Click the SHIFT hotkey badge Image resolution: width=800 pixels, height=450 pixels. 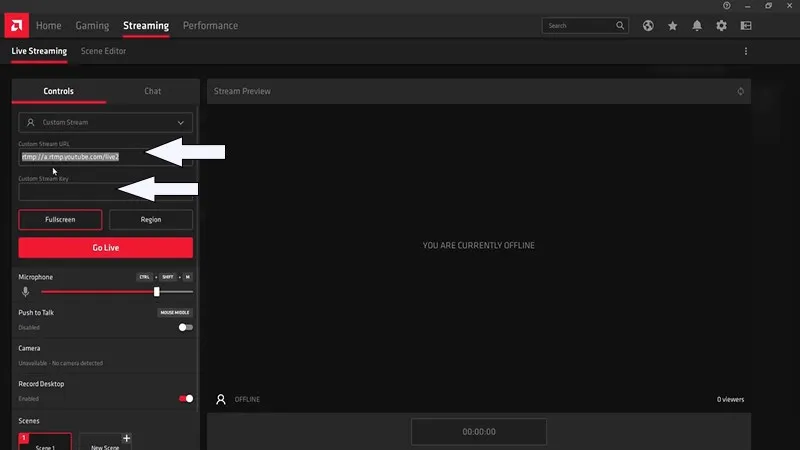168,277
